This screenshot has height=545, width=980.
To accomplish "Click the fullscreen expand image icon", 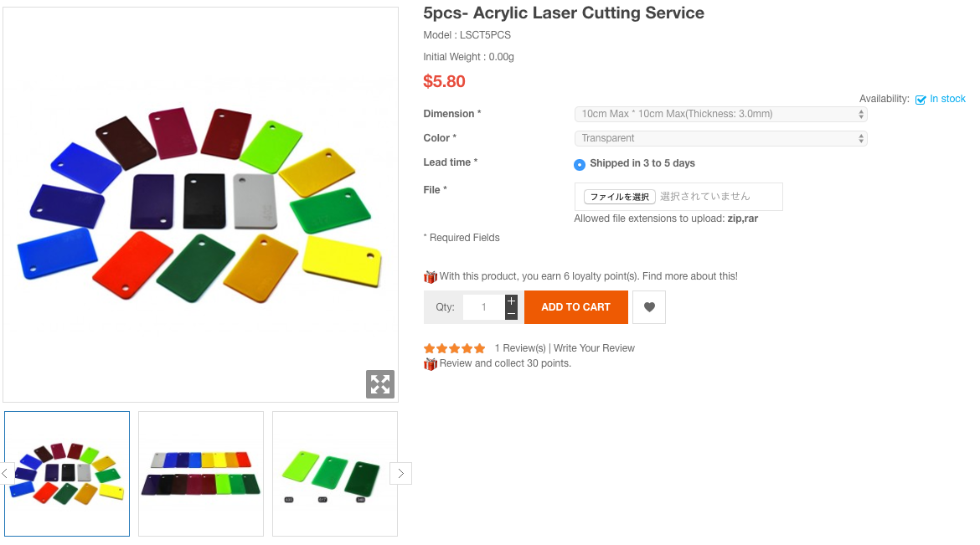I will pos(380,384).
